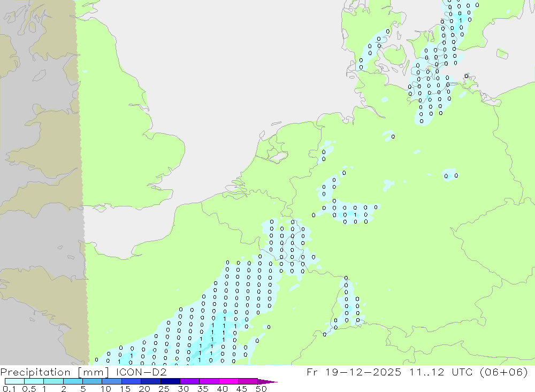Screen dimensions: 535x392
Task: Click the 0.5–1 mm legend color swatch
Action: click(x=34, y=381)
